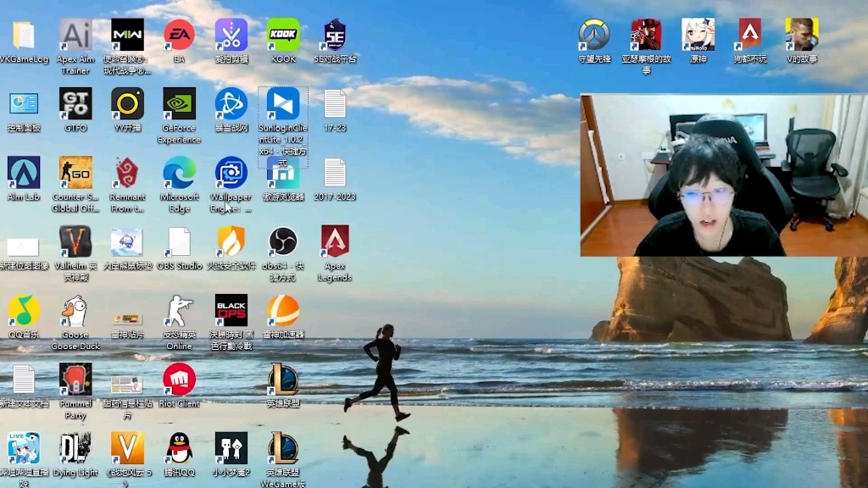The width and height of the screenshot is (868, 488).
Task: Launch Aim Lab
Action: click(x=23, y=173)
